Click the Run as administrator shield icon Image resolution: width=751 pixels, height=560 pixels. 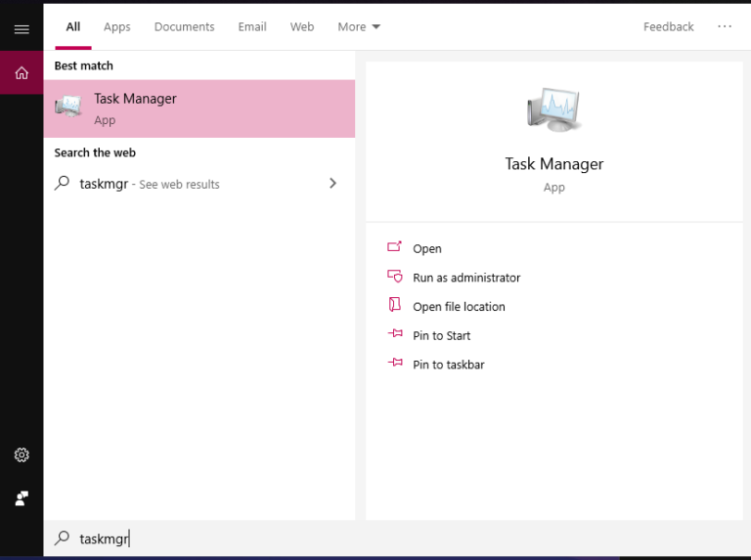pyautogui.click(x=395, y=278)
